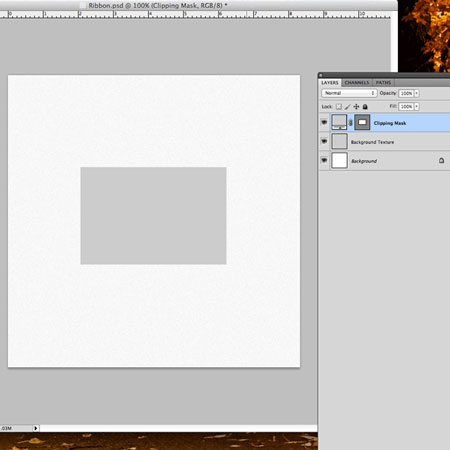Image resolution: width=450 pixels, height=450 pixels.
Task: Click the Opacity percentage field
Action: (x=406, y=93)
